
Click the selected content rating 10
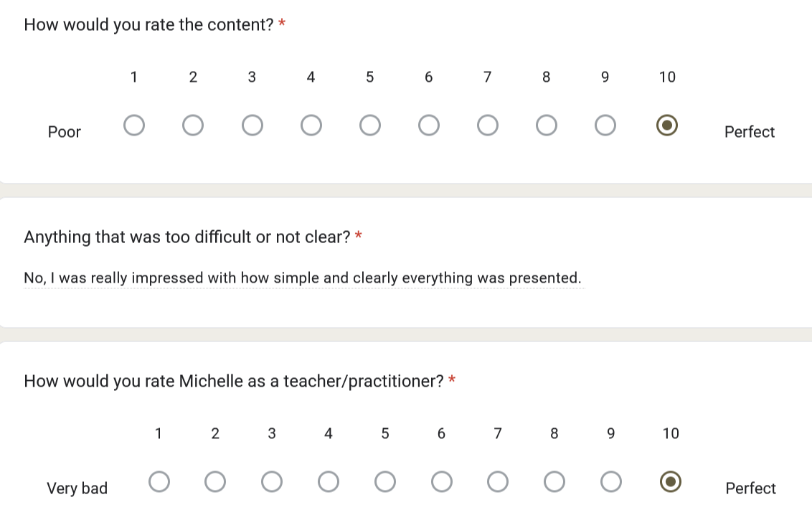point(667,126)
